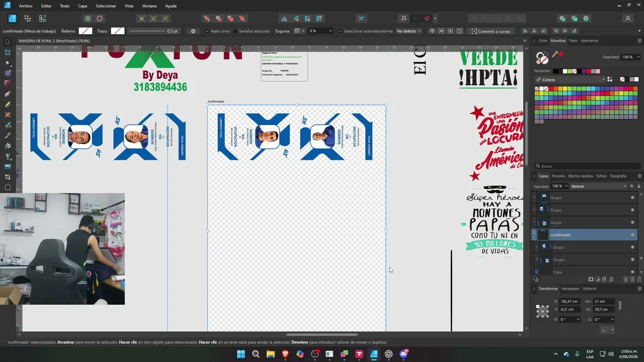Viewport: 644px width, 362px height.
Task: Select the Crop tool
Action: click(x=8, y=177)
